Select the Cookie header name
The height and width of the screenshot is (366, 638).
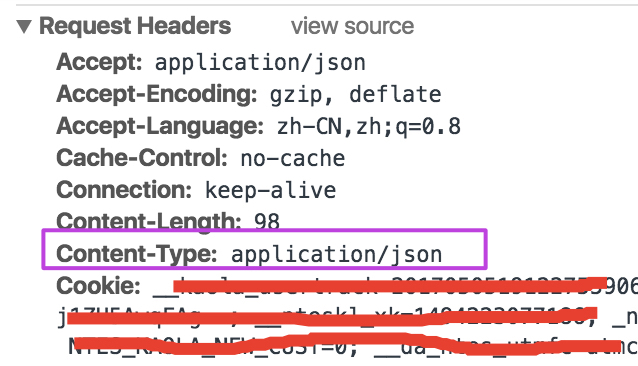tap(98, 286)
